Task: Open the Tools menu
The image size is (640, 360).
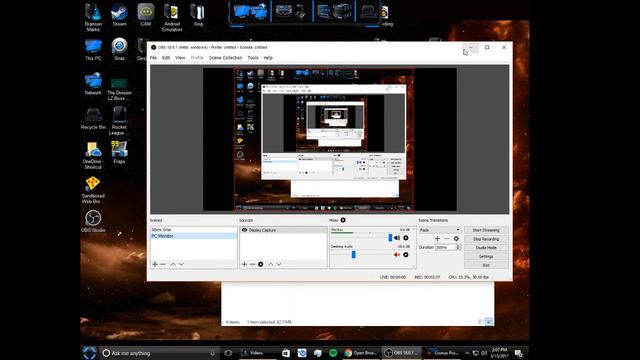Action: [253, 58]
